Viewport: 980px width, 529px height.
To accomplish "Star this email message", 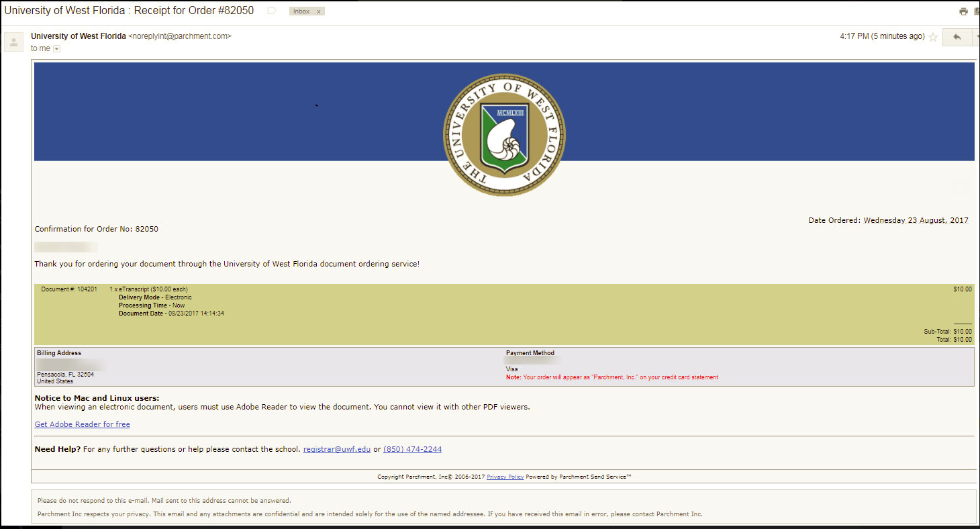I will point(933,37).
